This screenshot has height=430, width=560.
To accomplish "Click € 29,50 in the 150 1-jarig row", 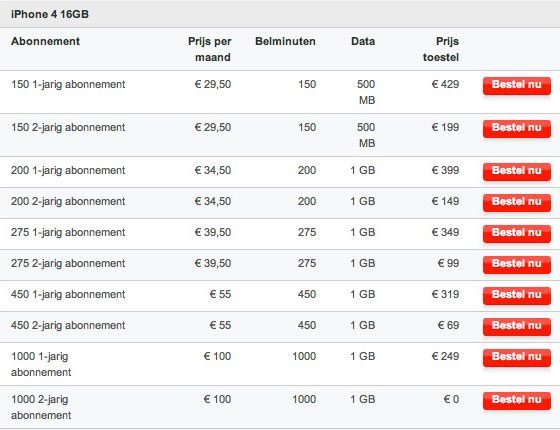I will [213, 85].
